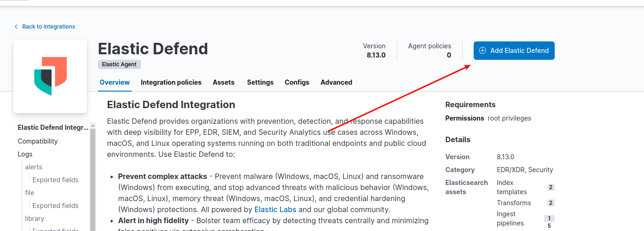Screen dimensions: 644x231
Task: Click the Elastic Defend shield logo
Action: 50,76
